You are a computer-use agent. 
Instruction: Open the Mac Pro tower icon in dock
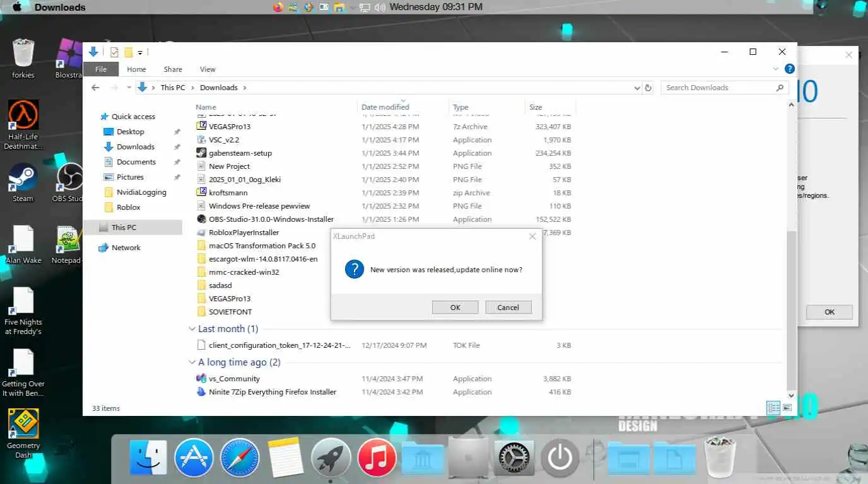click(x=468, y=458)
